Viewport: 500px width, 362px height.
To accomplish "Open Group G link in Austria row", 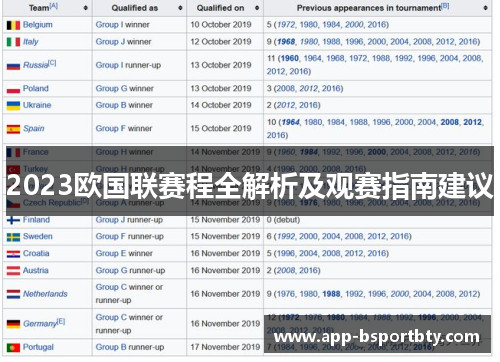I will click(x=111, y=270).
